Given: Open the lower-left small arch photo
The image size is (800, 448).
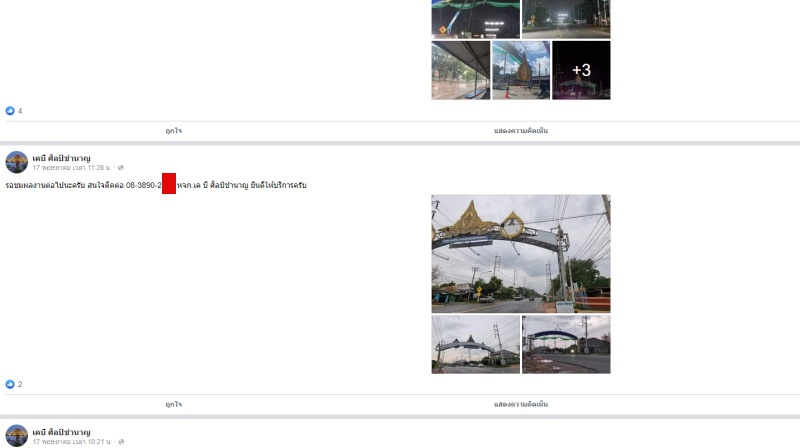Looking at the screenshot, I should click(x=475, y=344).
